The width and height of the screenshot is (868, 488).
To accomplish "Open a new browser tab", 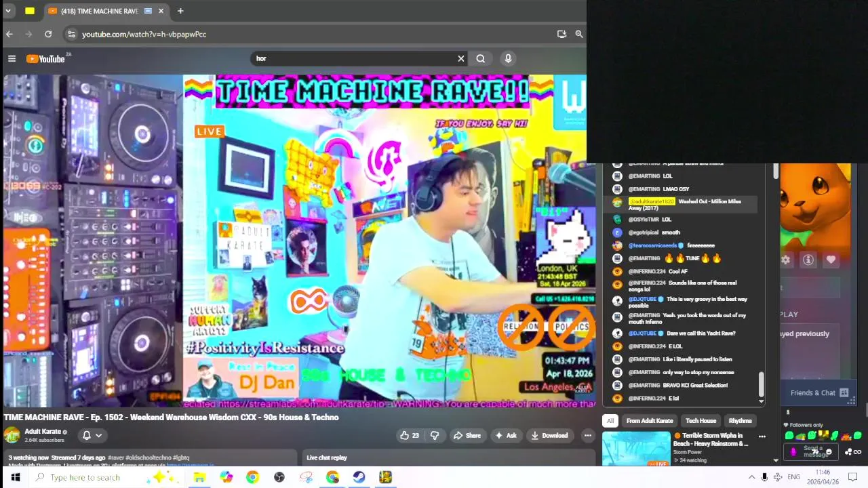I will 180,11.
